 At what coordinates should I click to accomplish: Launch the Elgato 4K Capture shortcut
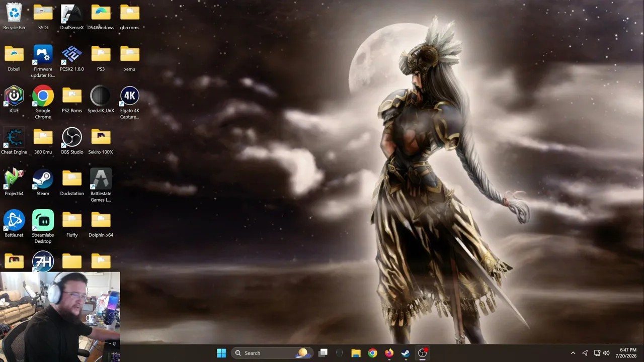tap(130, 103)
